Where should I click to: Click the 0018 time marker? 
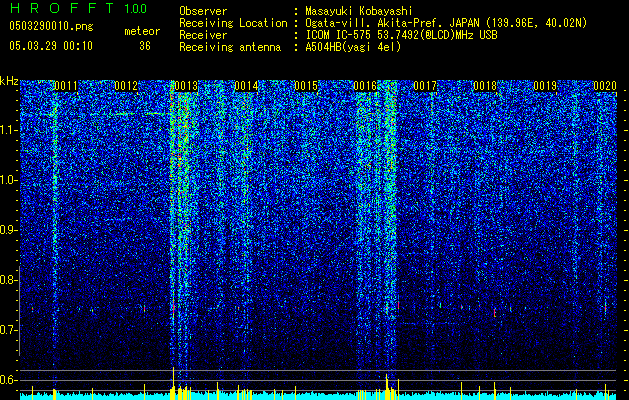coord(485,86)
